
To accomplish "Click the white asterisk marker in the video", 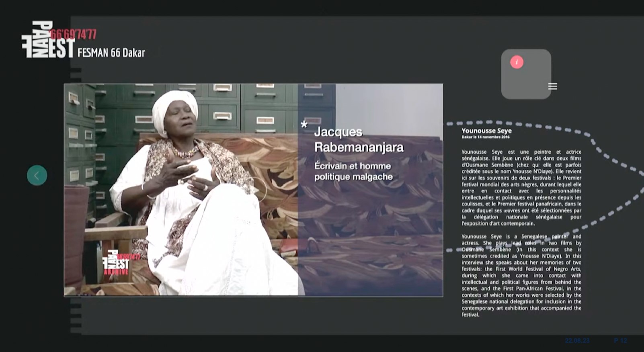I will coord(304,125).
